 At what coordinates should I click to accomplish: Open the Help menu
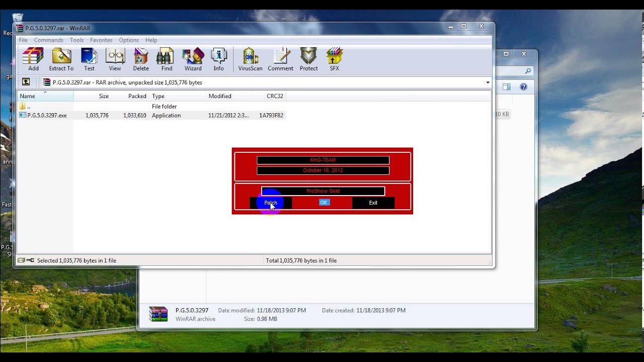151,40
